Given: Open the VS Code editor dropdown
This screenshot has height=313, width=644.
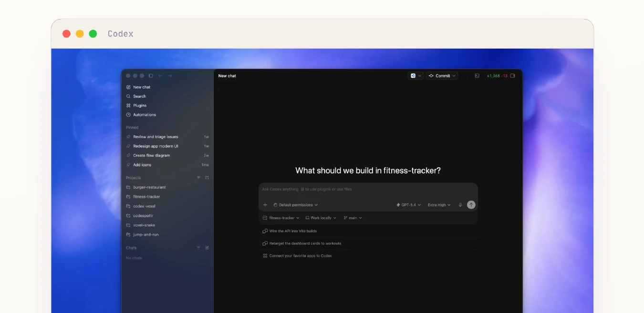Looking at the screenshot, I should point(415,76).
